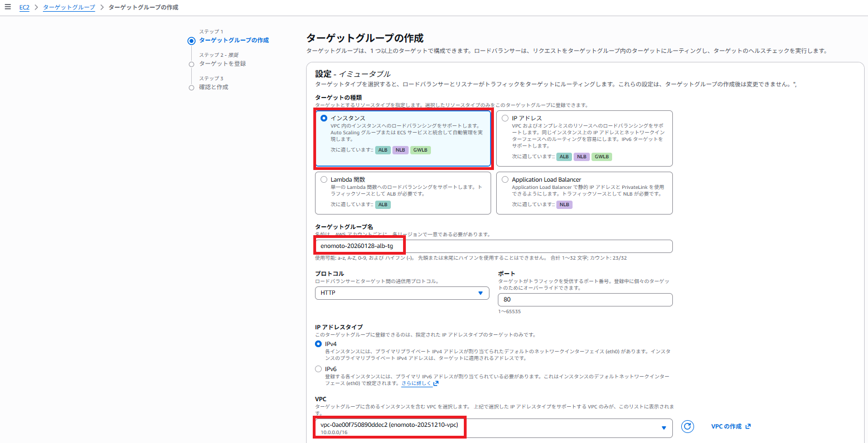
Task: Click NLB badge in Application Load Balancer card
Action: [x=564, y=205]
